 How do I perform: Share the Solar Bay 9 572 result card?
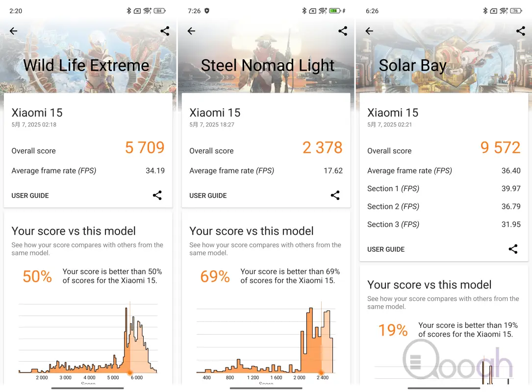pyautogui.click(x=513, y=249)
